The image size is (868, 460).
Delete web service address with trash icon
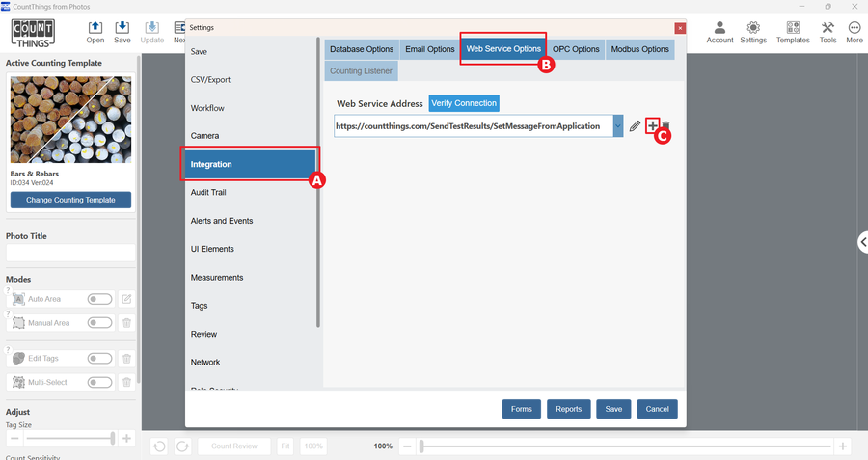click(x=665, y=126)
